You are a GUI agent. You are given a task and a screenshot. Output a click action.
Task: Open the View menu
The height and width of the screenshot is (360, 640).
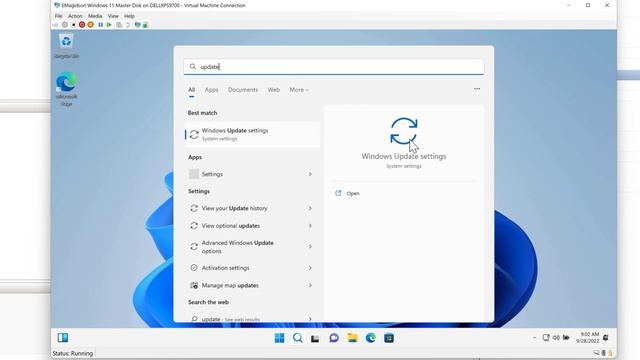(113, 16)
